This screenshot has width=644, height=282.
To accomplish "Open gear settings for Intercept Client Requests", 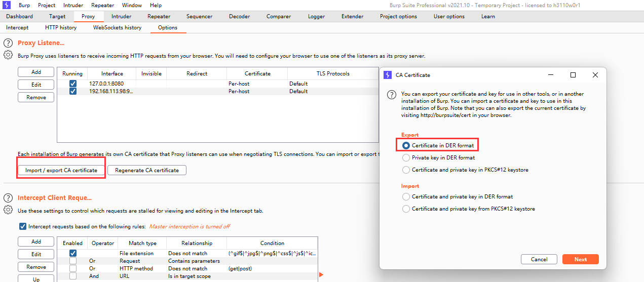I will pos(8,210).
